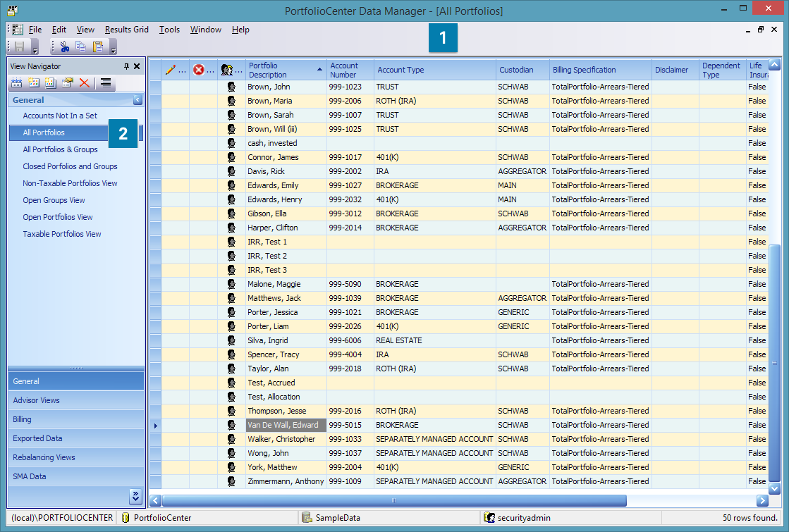Open the All Portfolios & Groups view
This screenshot has height=532, width=789.
(61, 149)
